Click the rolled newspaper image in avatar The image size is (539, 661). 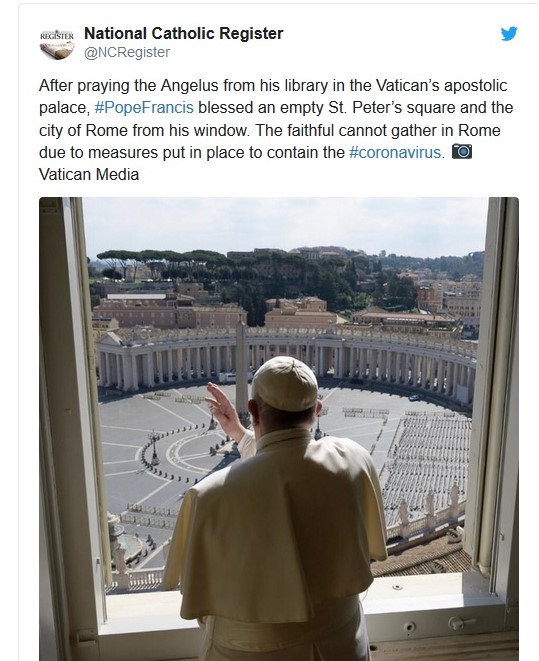(x=57, y=50)
